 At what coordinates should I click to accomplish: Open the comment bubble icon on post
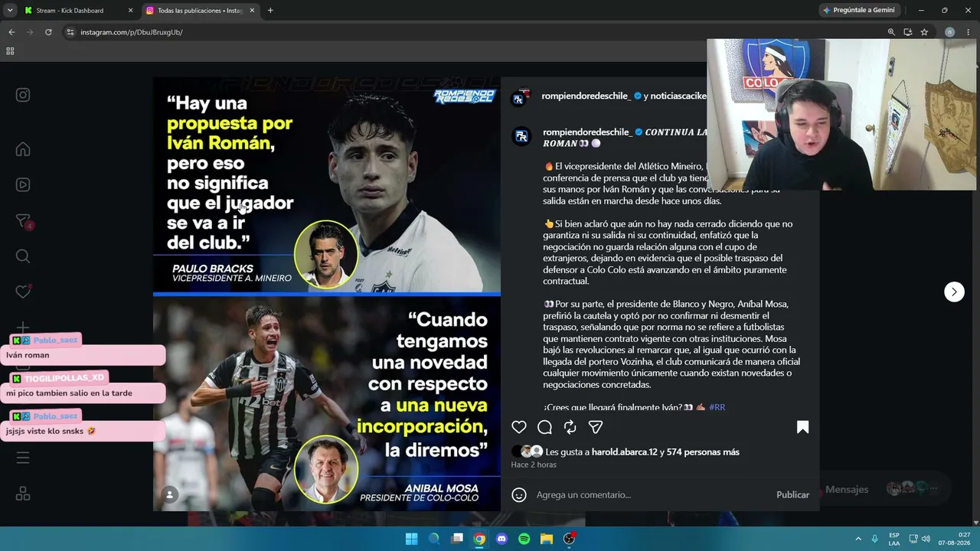point(544,427)
